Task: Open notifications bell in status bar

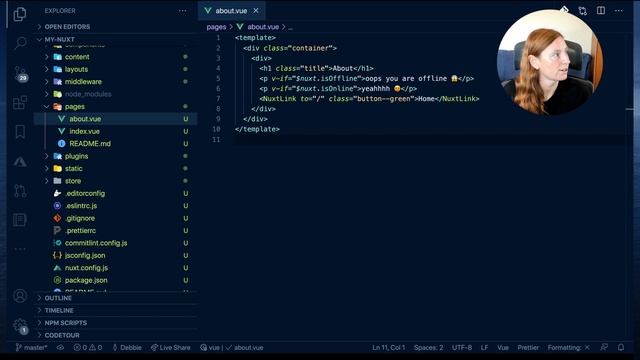Action: [621, 348]
